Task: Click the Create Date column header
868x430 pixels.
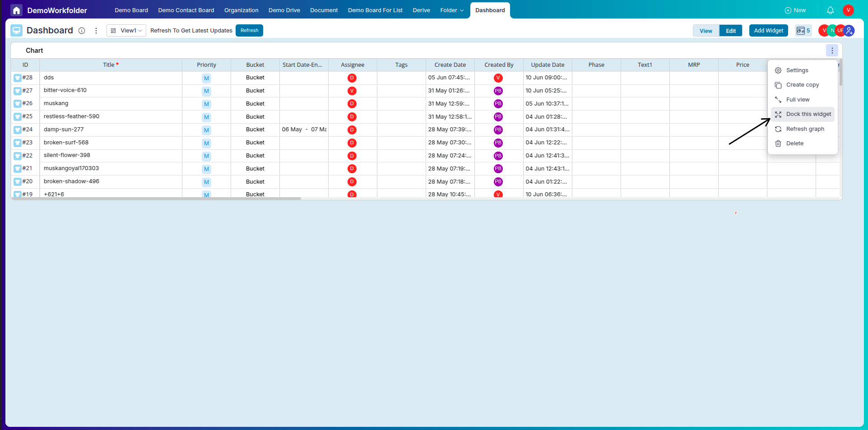Action: [x=450, y=65]
